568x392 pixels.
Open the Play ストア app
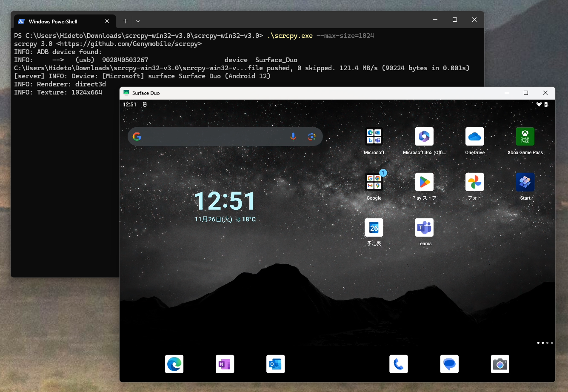pyautogui.click(x=424, y=182)
